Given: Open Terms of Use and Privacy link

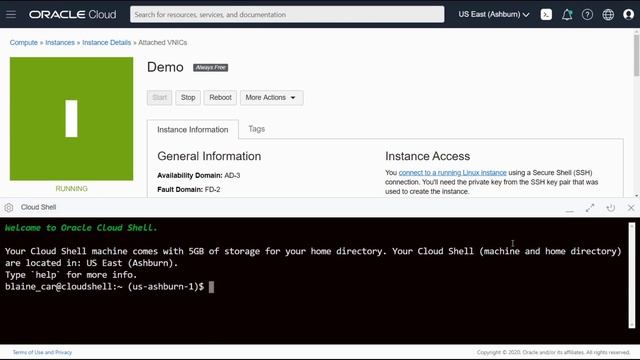Looking at the screenshot, I should (x=42, y=352).
